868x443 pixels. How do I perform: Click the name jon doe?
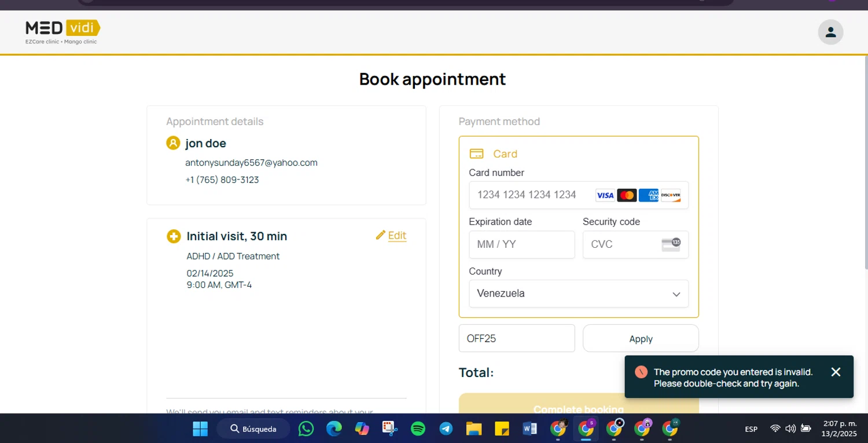pos(205,143)
